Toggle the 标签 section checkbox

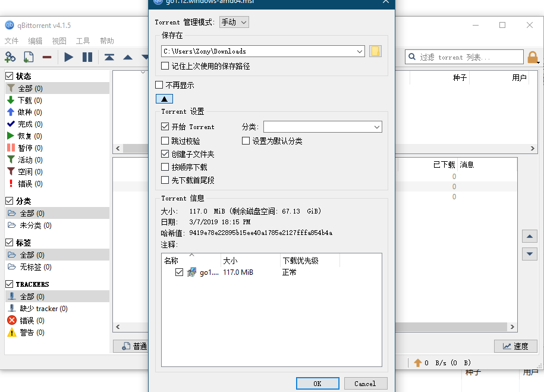click(10, 242)
